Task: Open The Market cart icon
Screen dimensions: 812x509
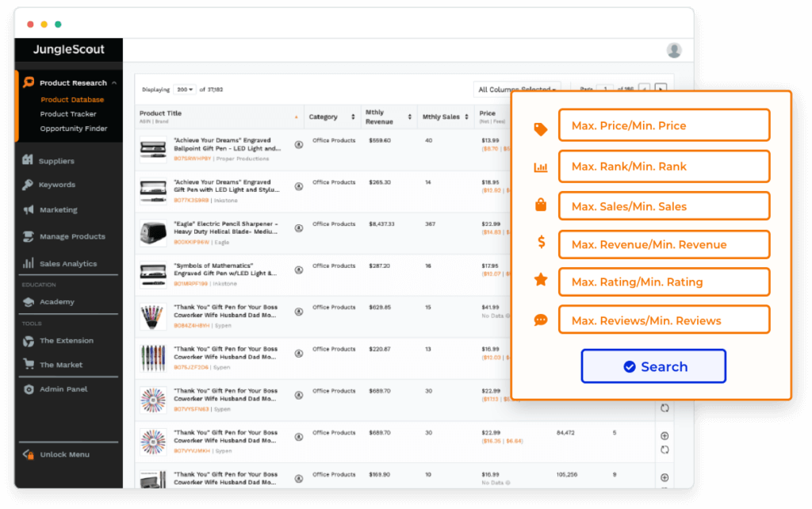Action: (x=29, y=365)
